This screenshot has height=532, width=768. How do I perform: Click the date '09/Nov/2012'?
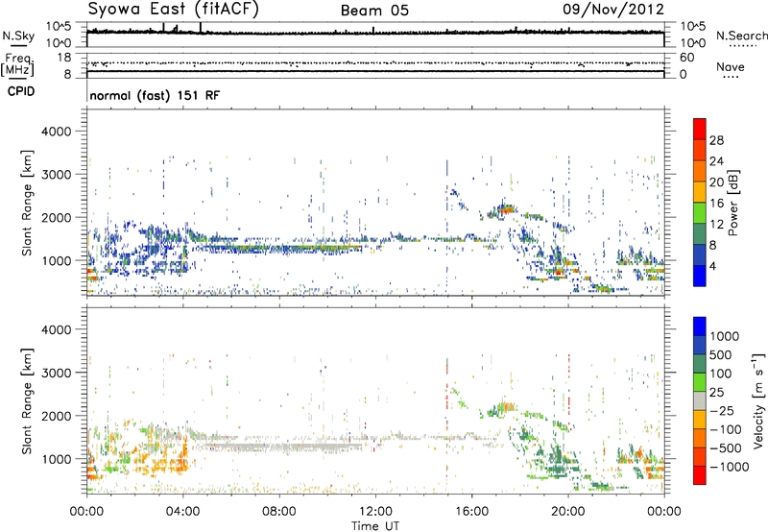[613, 10]
